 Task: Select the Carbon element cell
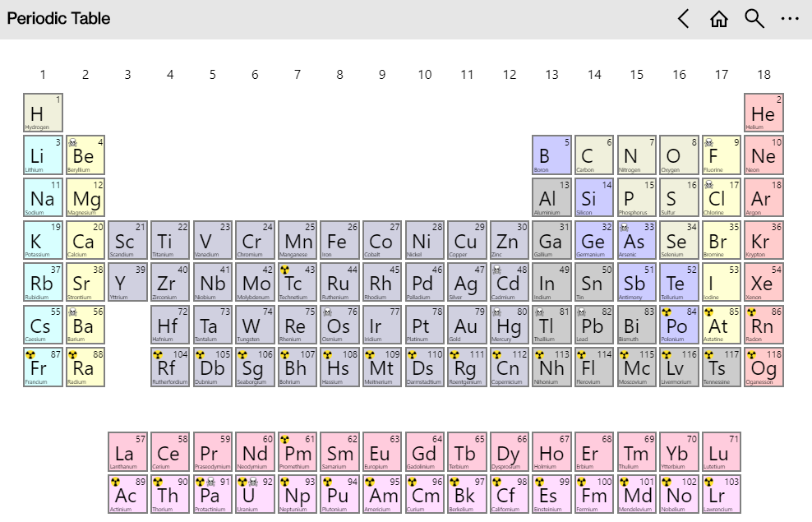(x=594, y=155)
